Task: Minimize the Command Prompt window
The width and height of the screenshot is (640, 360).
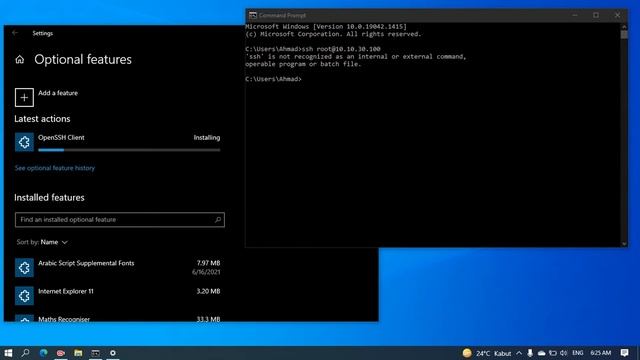Action: (575, 16)
